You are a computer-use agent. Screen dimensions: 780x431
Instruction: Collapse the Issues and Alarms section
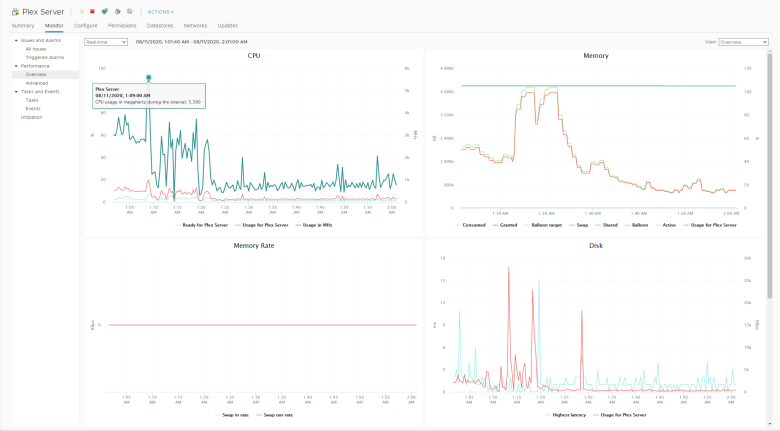pyautogui.click(x=16, y=41)
